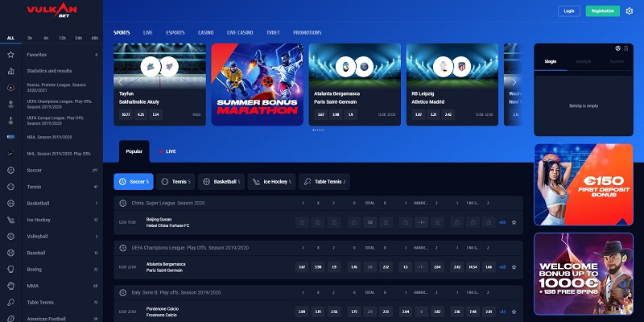Open the CASINO navigation tab
644x322 pixels.
pyautogui.click(x=206, y=32)
